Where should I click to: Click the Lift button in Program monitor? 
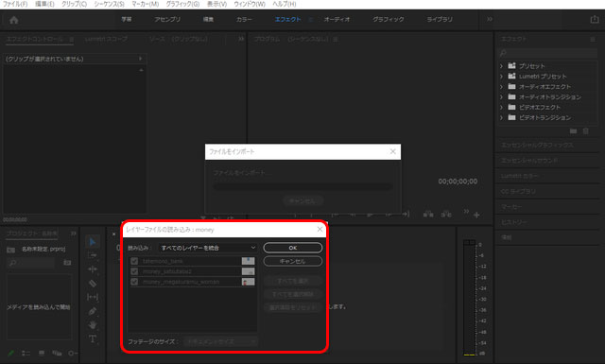(x=428, y=214)
